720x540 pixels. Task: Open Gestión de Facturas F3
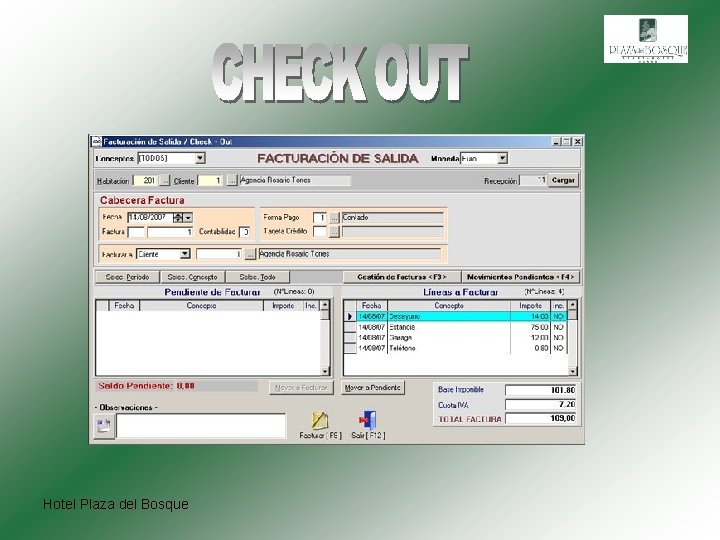(x=402, y=277)
